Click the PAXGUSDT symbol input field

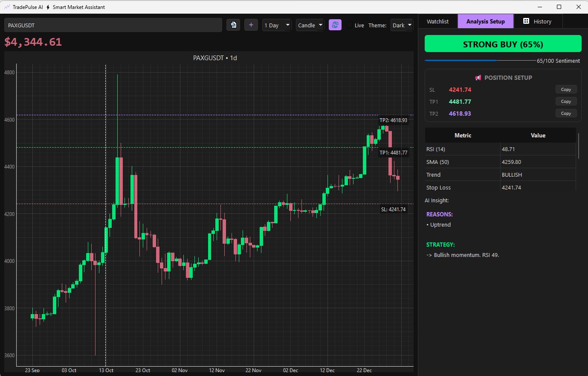[113, 25]
